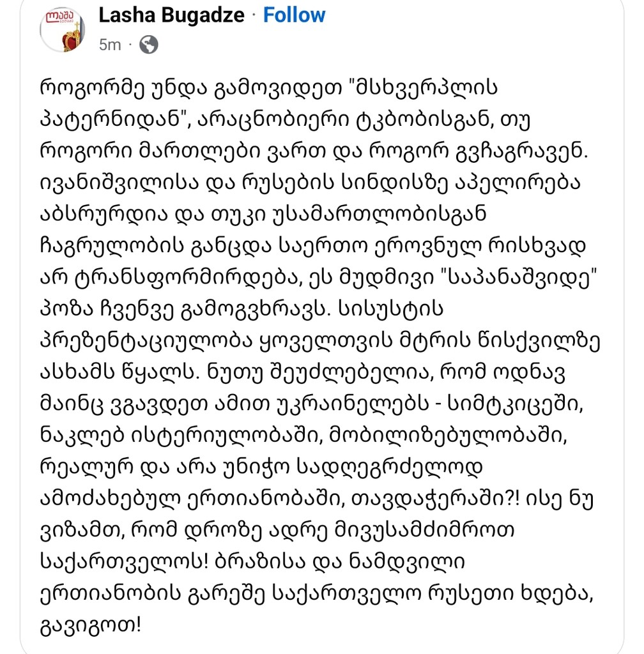The width and height of the screenshot is (644, 654).
Task: Open Lasha Bugadze's profile picture
Action: point(63,29)
